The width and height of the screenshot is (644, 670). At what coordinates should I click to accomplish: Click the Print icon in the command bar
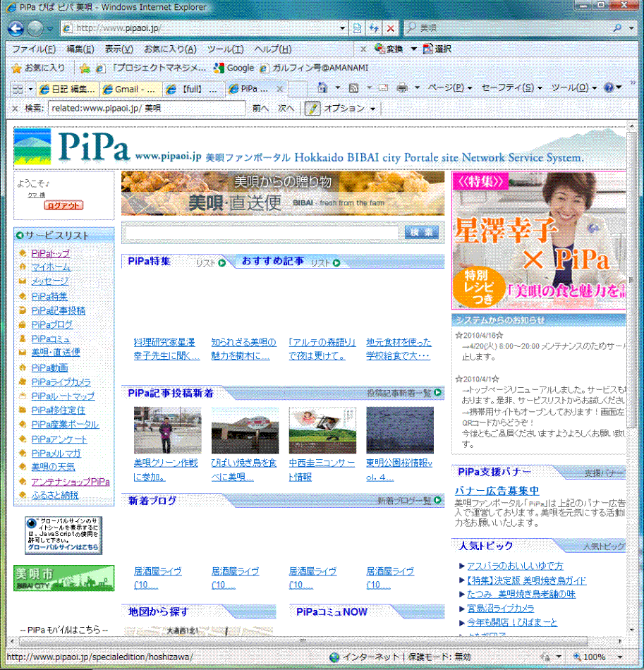(x=401, y=88)
